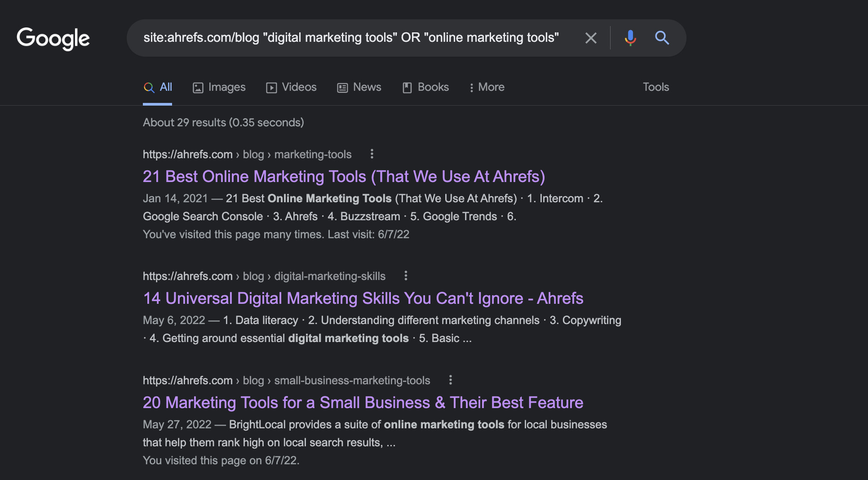This screenshot has width=868, height=480.
Task: Open options menu for marketing-tools result
Action: click(372, 154)
